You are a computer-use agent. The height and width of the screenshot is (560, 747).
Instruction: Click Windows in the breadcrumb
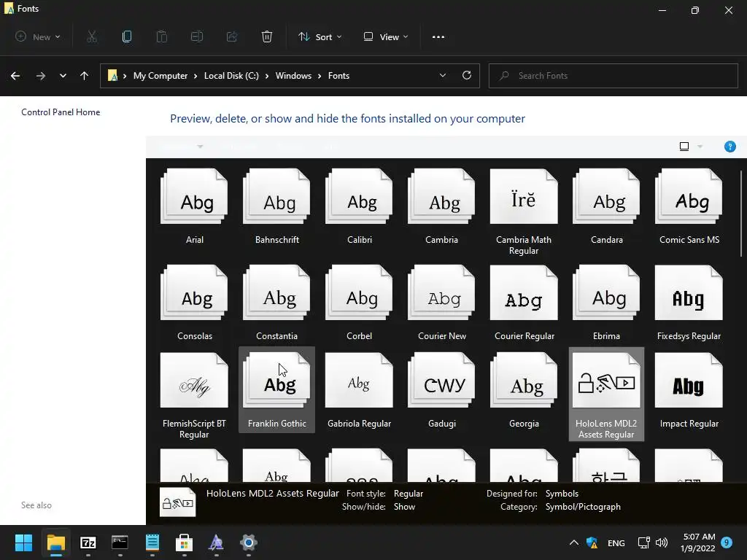[293, 76]
